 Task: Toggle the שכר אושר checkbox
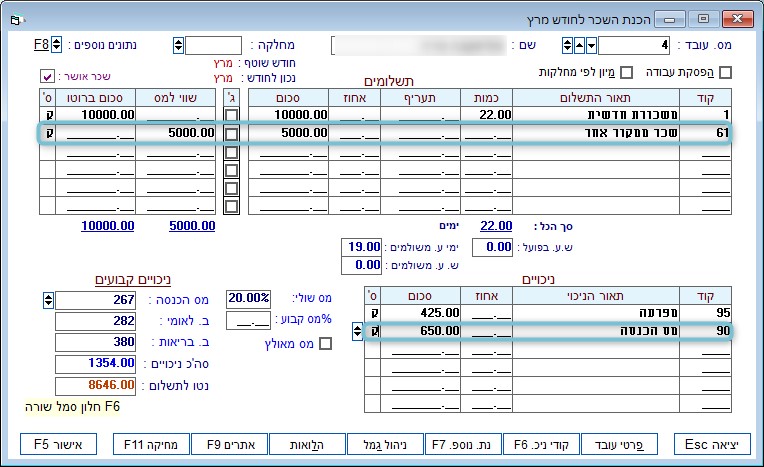(47, 77)
